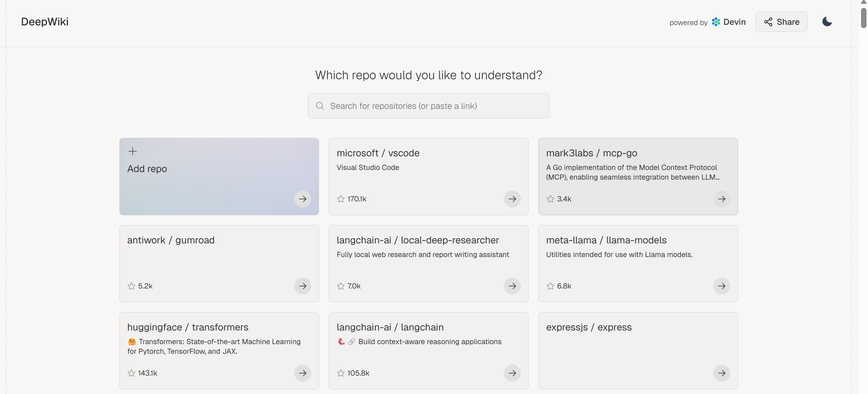Click the parrot emoji on langchain card
The width and height of the screenshot is (868, 394).
pyautogui.click(x=341, y=342)
